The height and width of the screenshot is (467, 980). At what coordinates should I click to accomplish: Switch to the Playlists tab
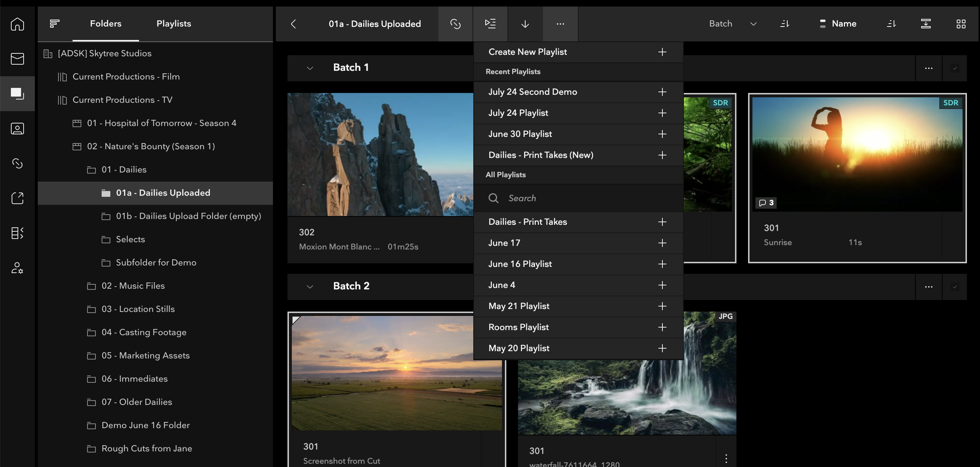coord(173,24)
